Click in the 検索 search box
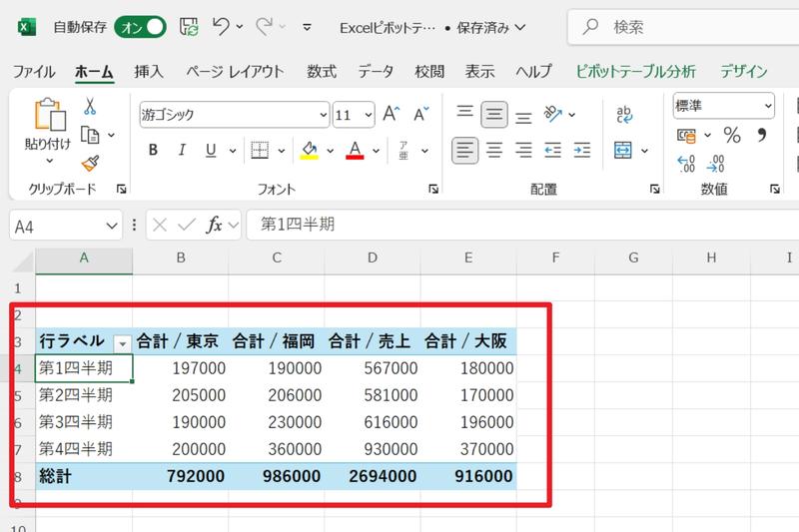This screenshot has width=799, height=532. pos(683,27)
